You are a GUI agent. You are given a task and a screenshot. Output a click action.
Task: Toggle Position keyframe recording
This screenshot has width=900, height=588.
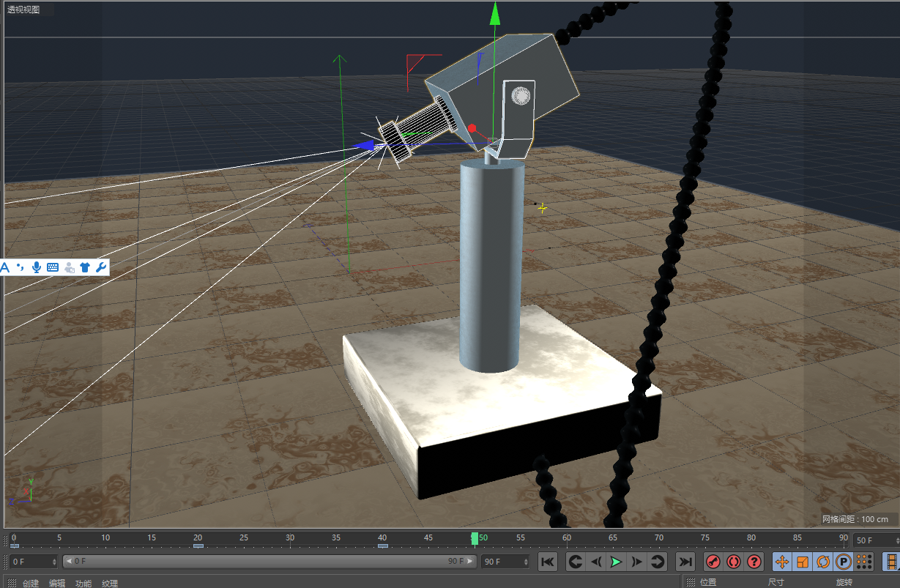click(x=782, y=562)
